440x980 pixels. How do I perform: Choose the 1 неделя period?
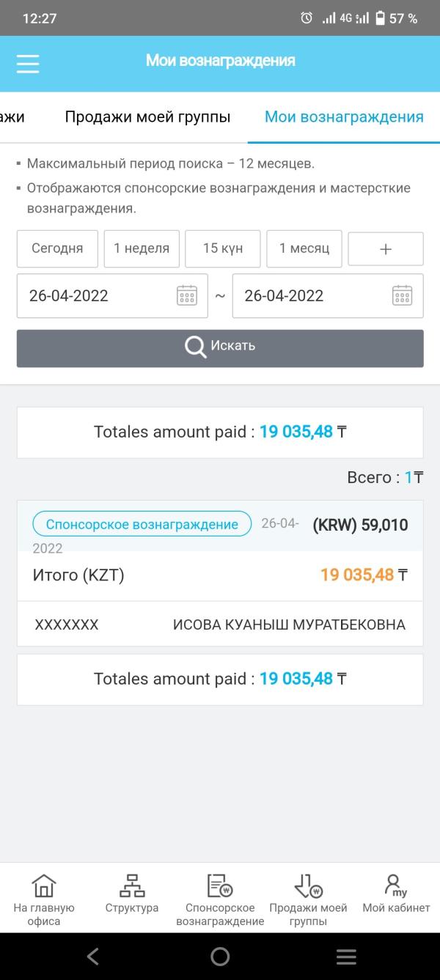pyautogui.click(x=142, y=248)
